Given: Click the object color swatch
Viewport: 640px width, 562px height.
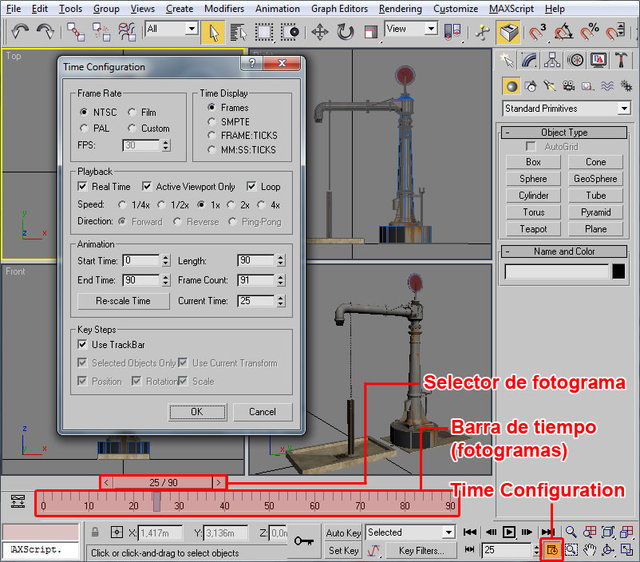Looking at the screenshot, I should tap(620, 271).
